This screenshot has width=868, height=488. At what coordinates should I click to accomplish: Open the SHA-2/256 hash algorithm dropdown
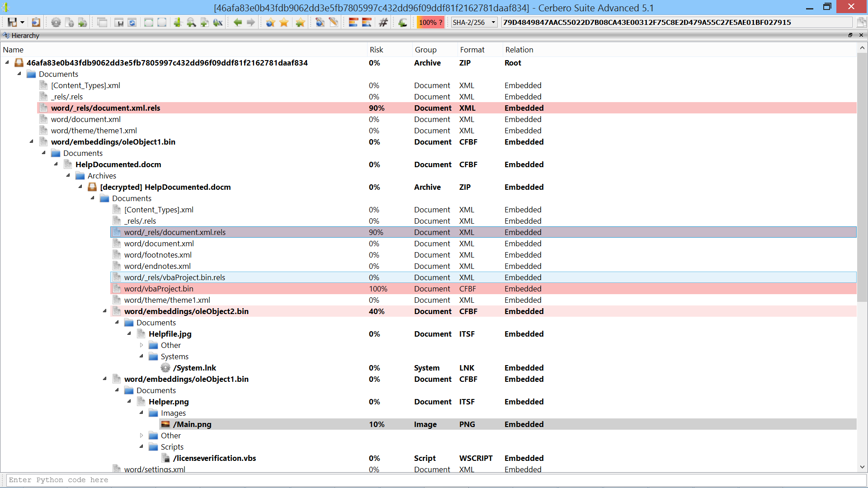[x=474, y=22]
